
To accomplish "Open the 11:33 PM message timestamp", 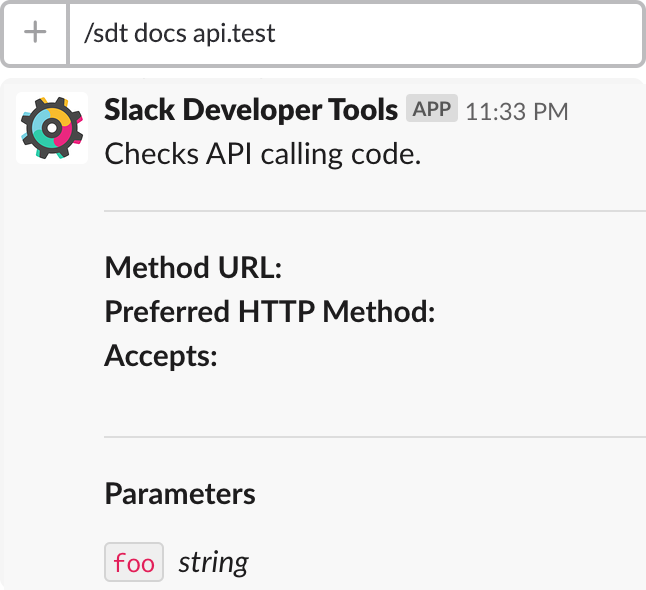I will coord(517,112).
